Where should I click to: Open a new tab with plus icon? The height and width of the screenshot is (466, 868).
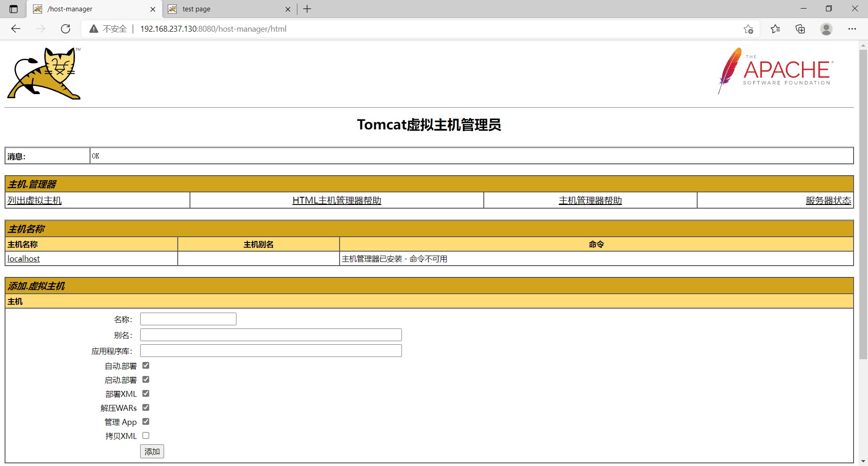coord(307,9)
